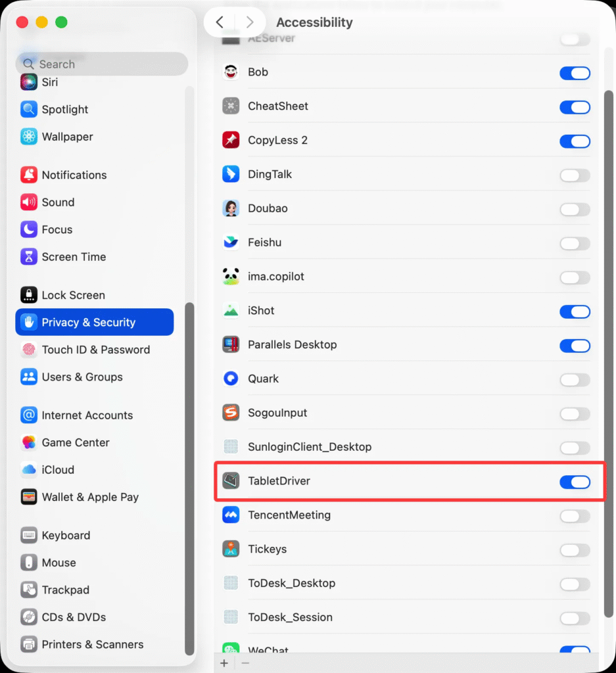Click the Parallels Desktop app icon
616x673 pixels.
[x=231, y=344]
